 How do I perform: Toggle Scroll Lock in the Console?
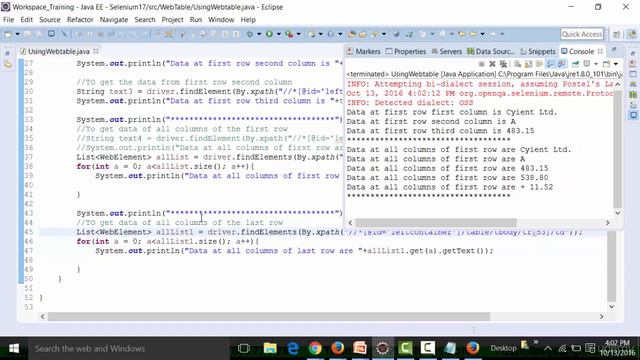[x=528, y=64]
